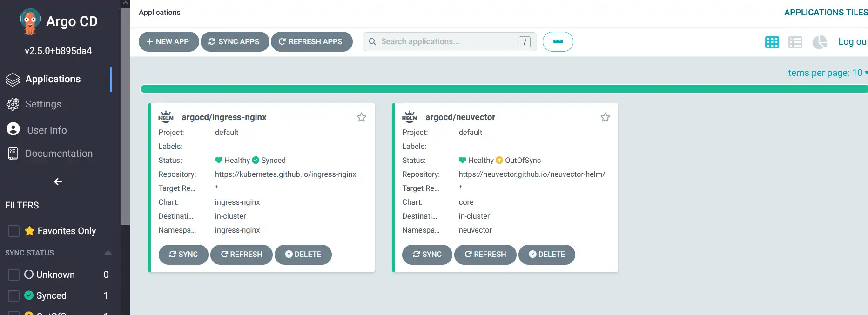Click Healthy heart icon on ingress-nginx card
The height and width of the screenshot is (315, 868).
point(219,160)
